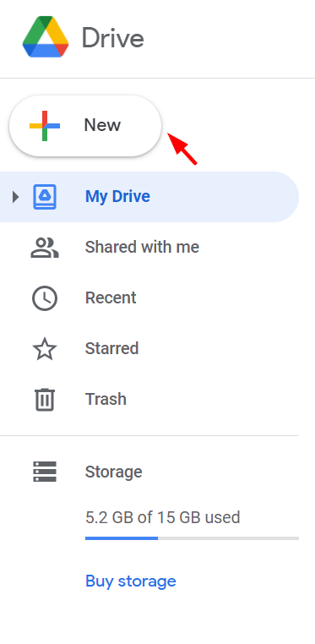315x644 pixels.
Task: Click the Shared with me people icon
Action: (x=45, y=248)
